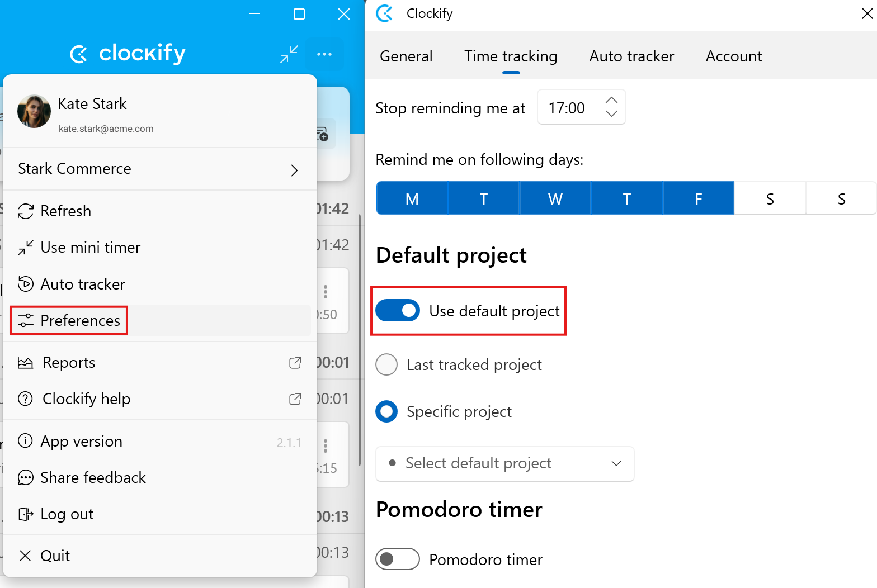Click the mini timer shrink icon in header
This screenshot has height=588, width=877.
289,54
